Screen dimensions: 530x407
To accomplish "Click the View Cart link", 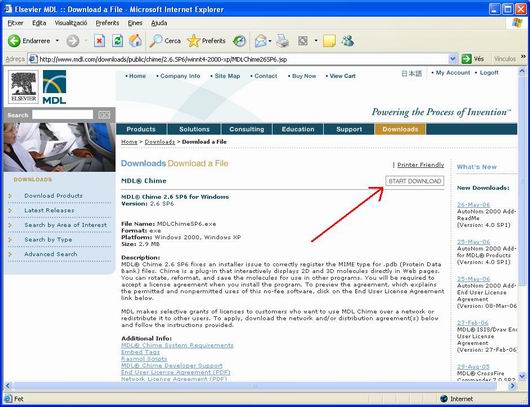I will click(342, 76).
